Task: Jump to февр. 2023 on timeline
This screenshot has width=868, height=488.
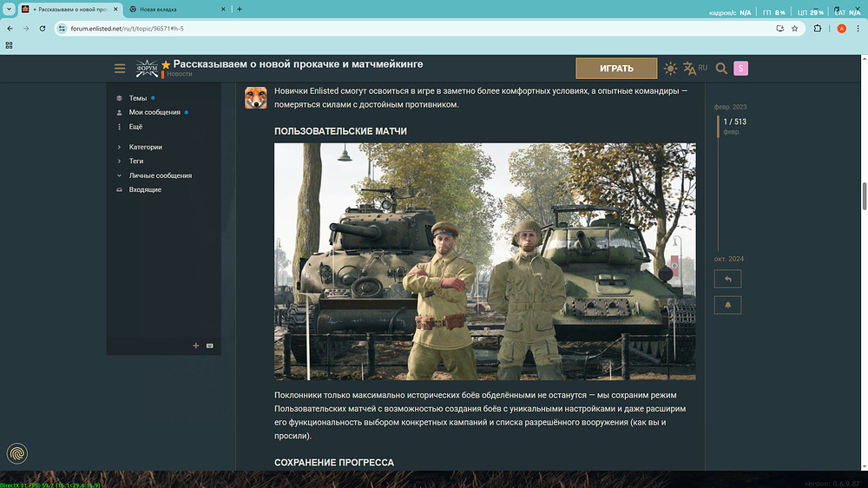Action: 730,107
